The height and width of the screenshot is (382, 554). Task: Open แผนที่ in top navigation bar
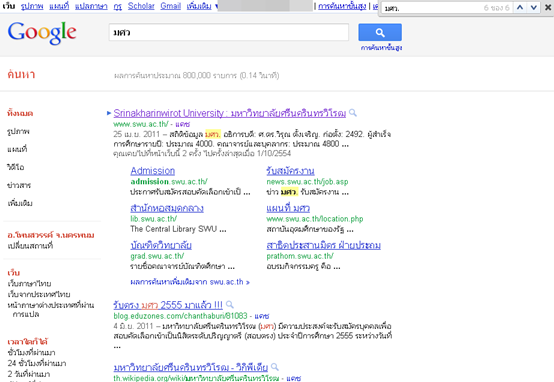[59, 6]
